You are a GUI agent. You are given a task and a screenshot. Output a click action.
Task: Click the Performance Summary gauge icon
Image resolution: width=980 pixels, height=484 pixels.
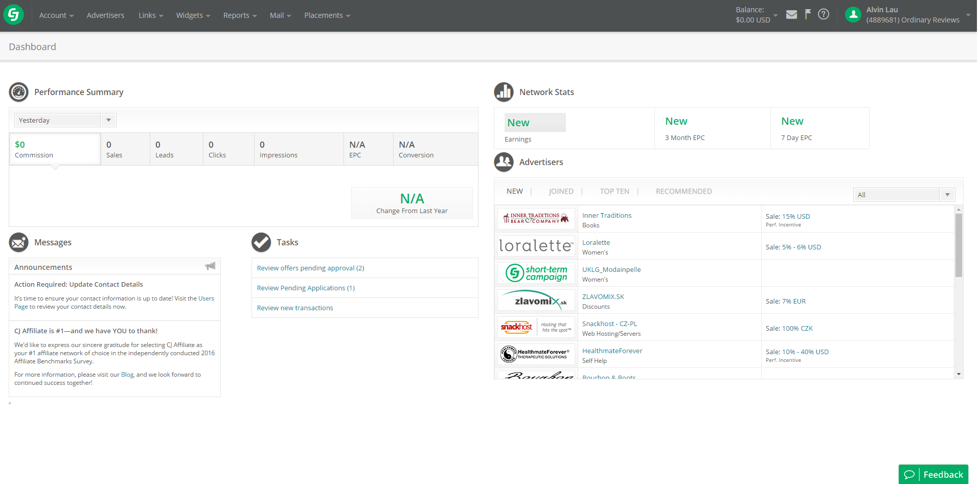[19, 92]
